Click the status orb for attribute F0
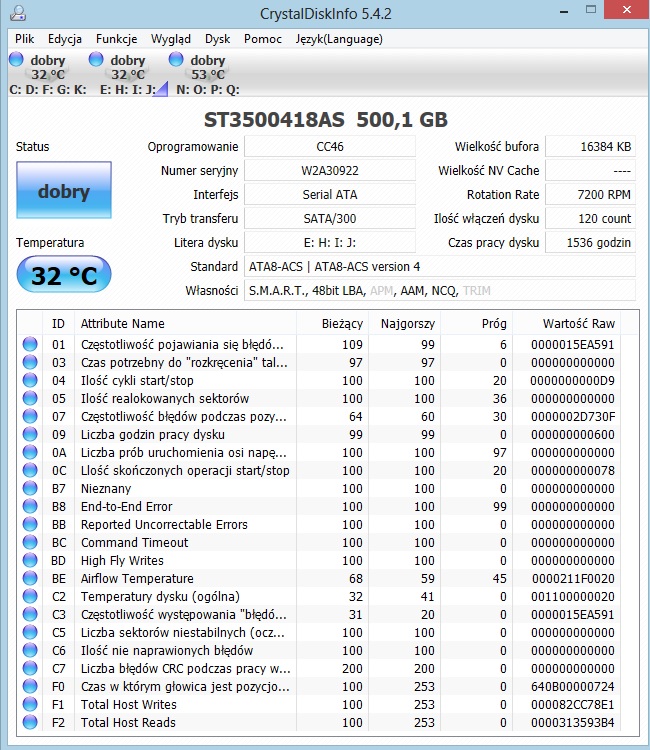This screenshot has width=650, height=750. point(30,686)
